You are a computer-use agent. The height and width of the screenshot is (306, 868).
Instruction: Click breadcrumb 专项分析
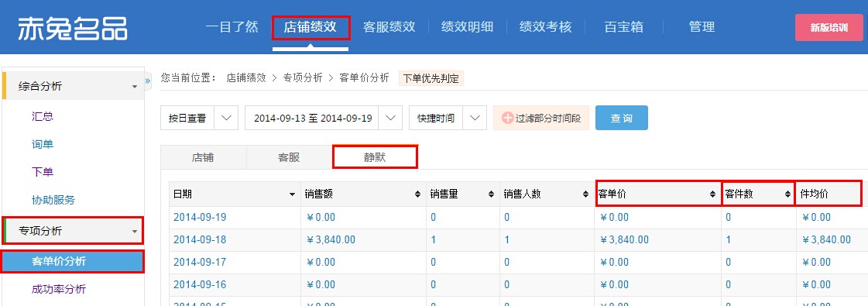pos(303,77)
